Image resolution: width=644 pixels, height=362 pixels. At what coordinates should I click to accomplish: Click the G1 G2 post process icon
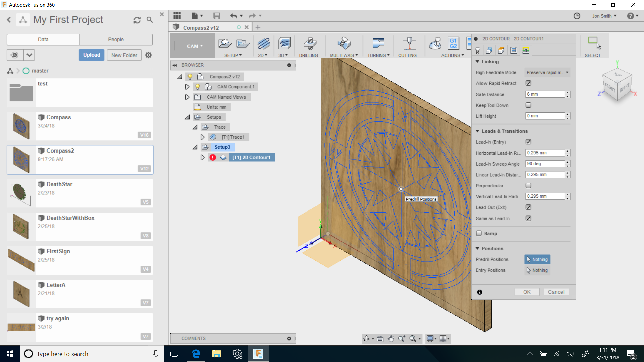[453, 44]
